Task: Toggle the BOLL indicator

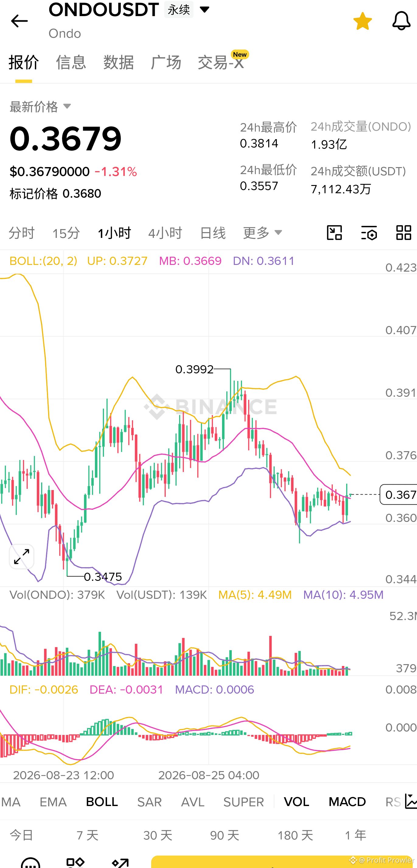Action: tap(102, 802)
